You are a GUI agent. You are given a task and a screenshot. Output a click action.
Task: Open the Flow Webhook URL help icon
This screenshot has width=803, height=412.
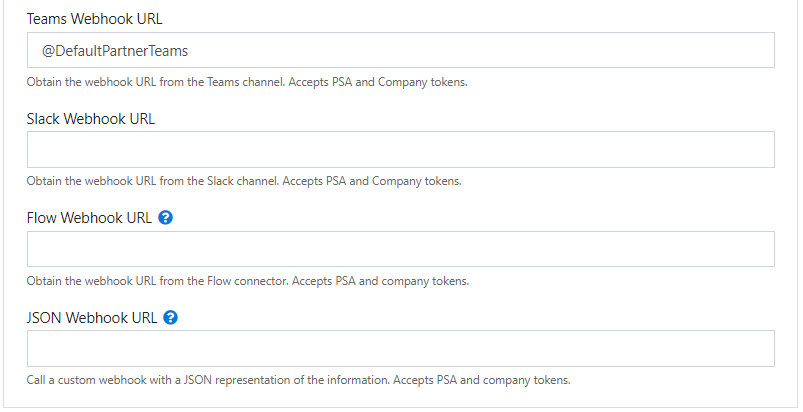[x=165, y=218]
